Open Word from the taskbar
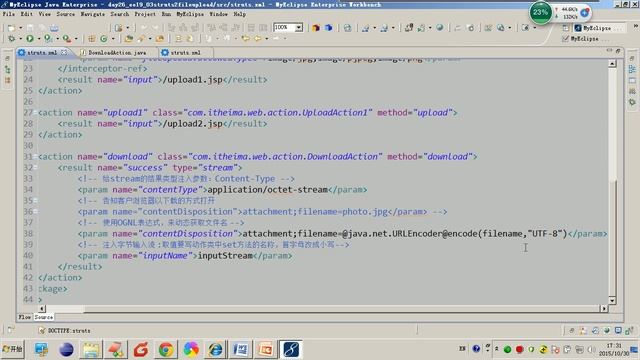 tap(241, 349)
